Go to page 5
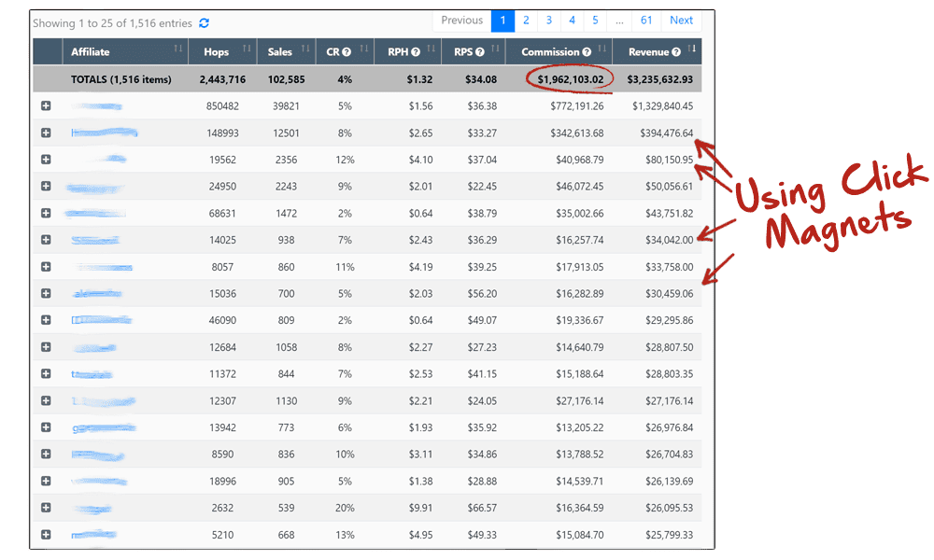This screenshot has height=560, width=934. pos(595,21)
